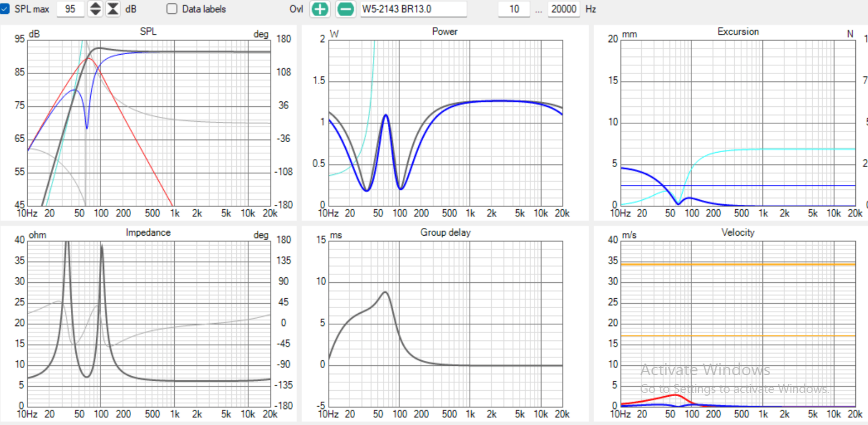868x425 pixels.
Task: Click the auto-scale SPL hourglass-shaped icon
Action: [113, 9]
